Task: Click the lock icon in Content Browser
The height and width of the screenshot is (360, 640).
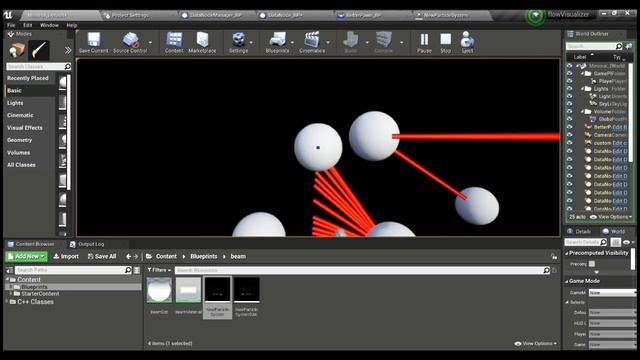Action: coord(554,256)
